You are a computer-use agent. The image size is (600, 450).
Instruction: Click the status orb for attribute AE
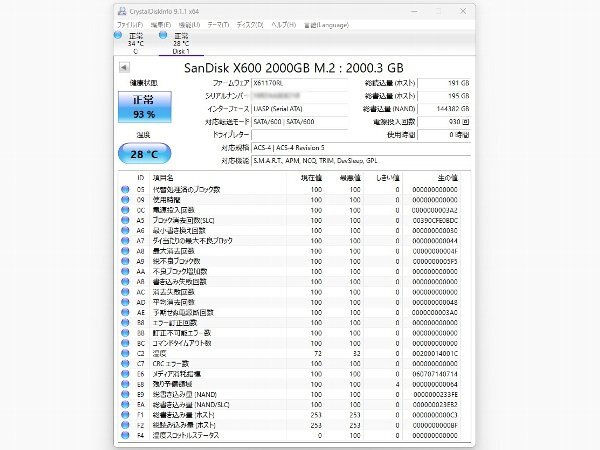click(125, 312)
